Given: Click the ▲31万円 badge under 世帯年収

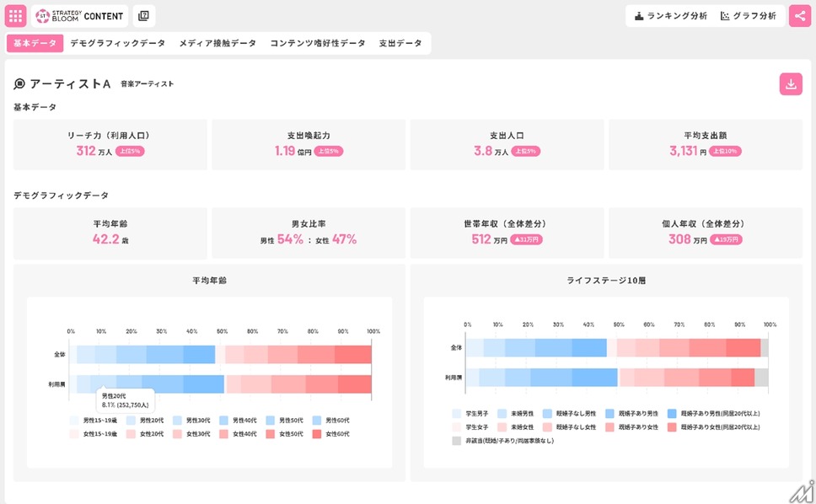Looking at the screenshot, I should coord(526,239).
